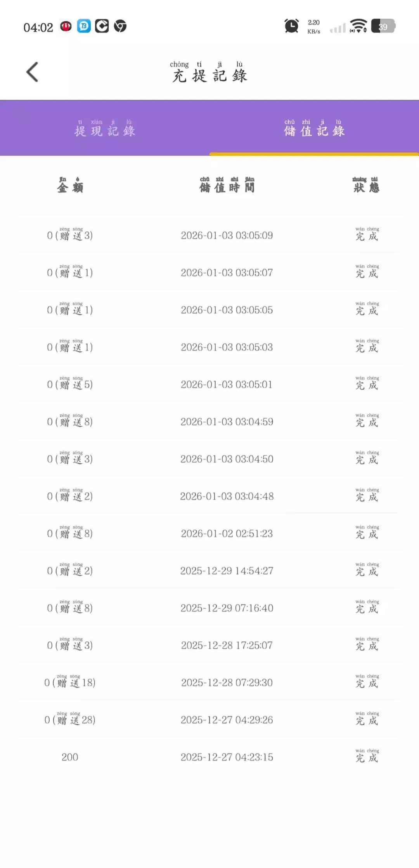The height and width of the screenshot is (868, 419).
Task: Tap the 儲值時間 column header
Action: [227, 185]
